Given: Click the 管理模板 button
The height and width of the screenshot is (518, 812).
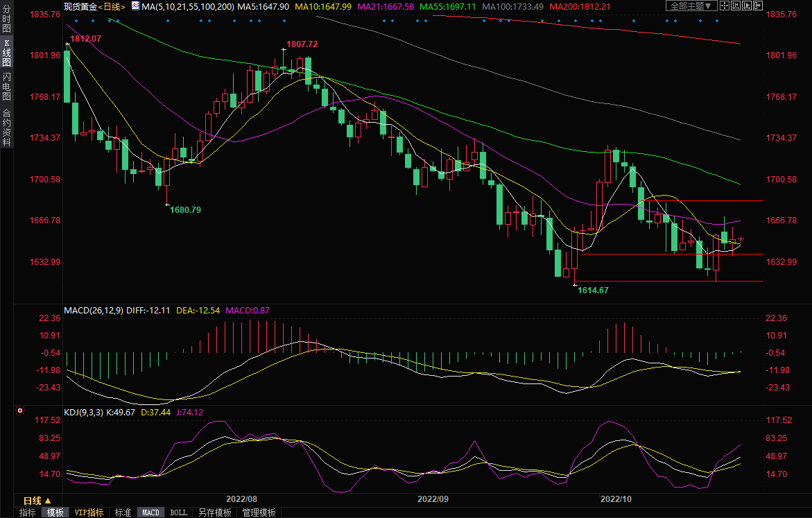Looking at the screenshot, I should click(x=259, y=512).
